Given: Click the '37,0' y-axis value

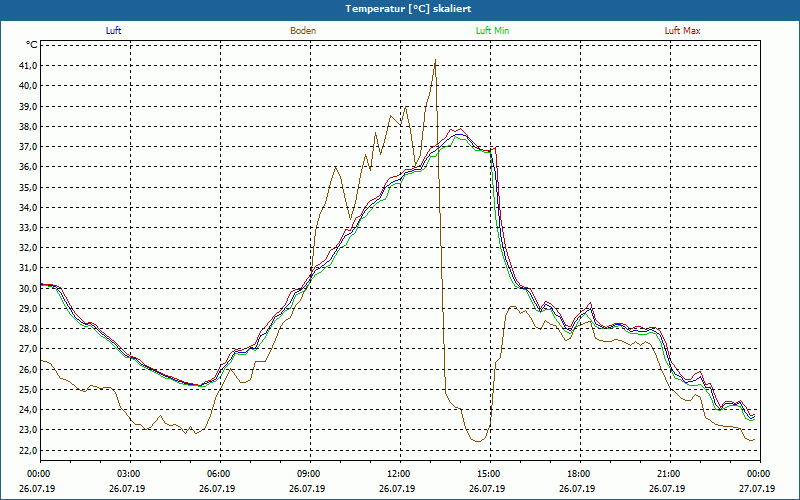Looking at the screenshot, I should 29,146.
